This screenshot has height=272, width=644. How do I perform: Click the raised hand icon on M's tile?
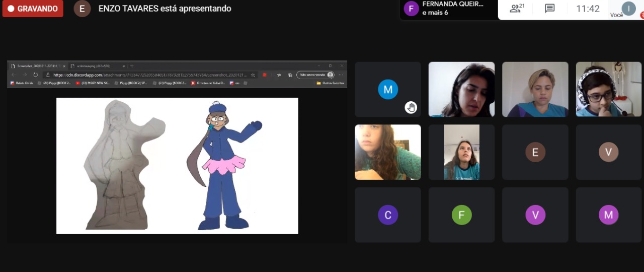pos(411,107)
